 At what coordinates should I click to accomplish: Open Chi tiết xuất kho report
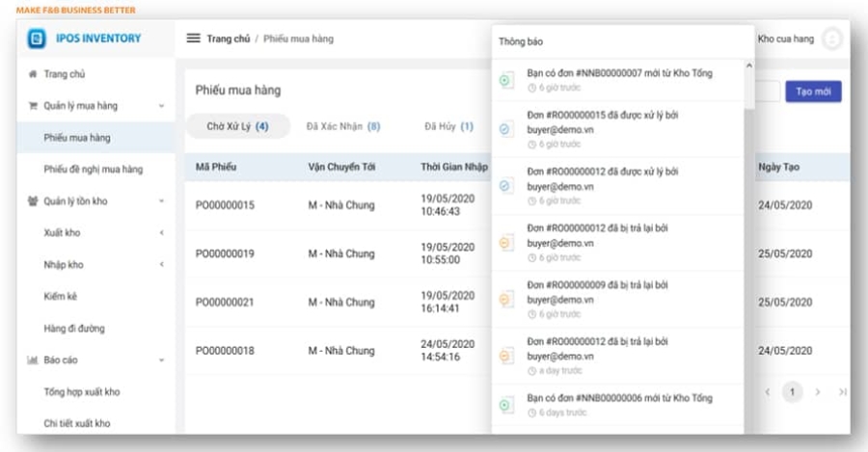pyautogui.click(x=77, y=423)
